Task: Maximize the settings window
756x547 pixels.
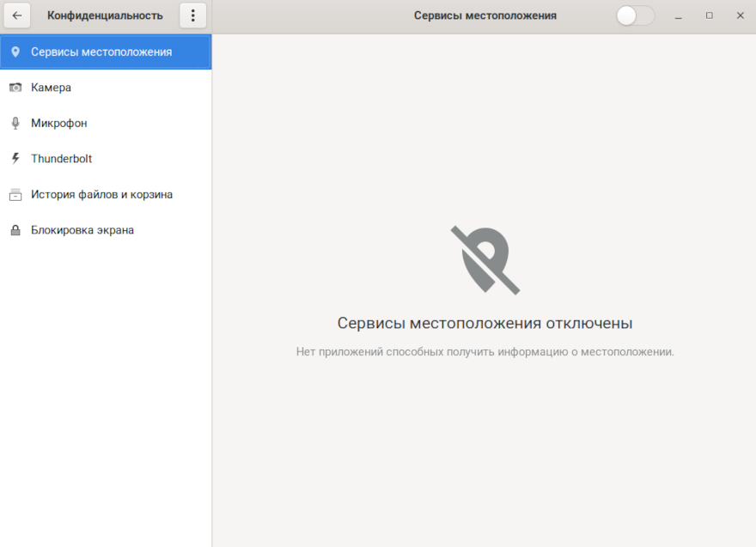Action: 709,15
